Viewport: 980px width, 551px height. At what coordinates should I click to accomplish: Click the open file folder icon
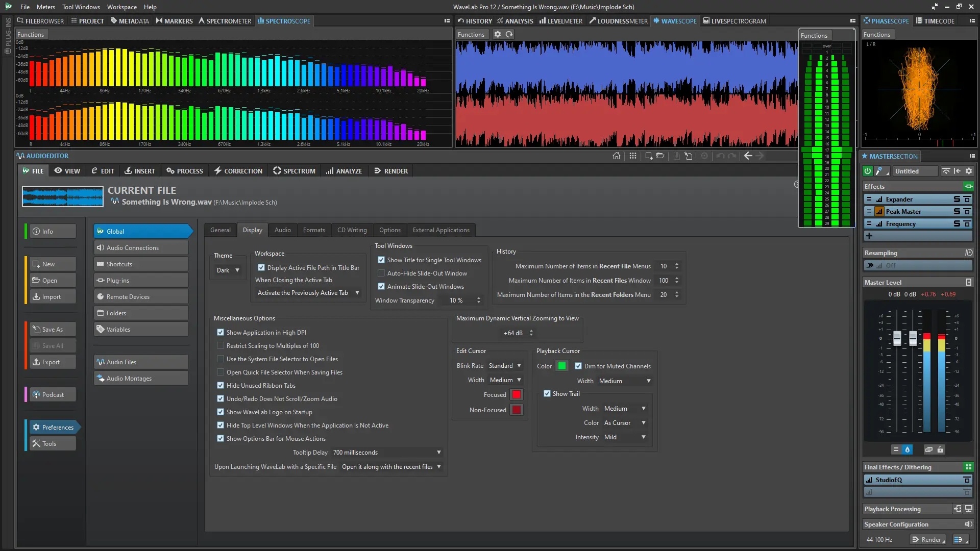coord(660,156)
